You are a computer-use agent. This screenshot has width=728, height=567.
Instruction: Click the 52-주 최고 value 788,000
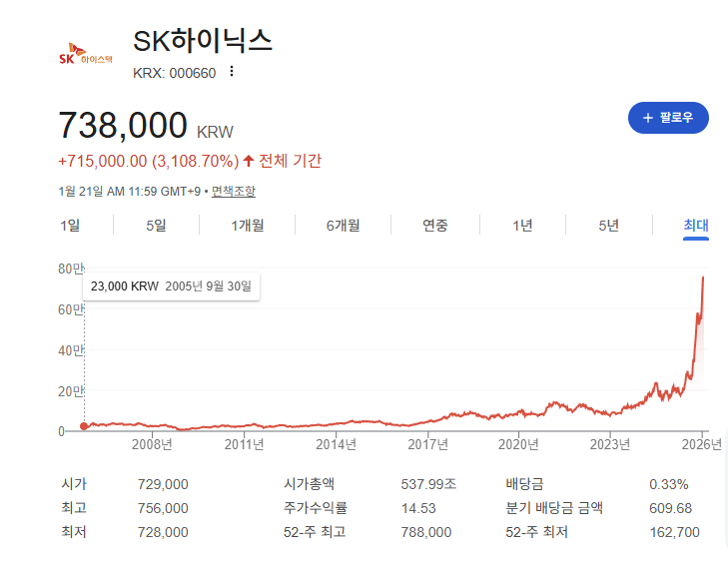(x=426, y=532)
